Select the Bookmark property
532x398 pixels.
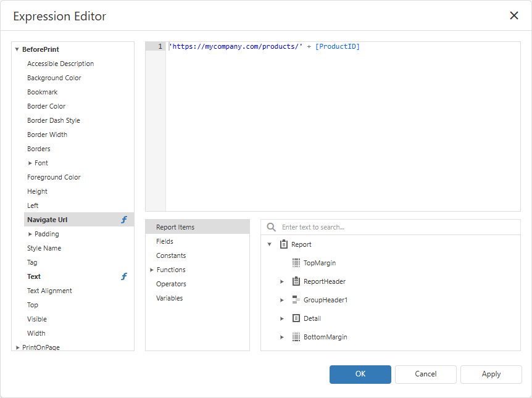[x=79, y=93]
